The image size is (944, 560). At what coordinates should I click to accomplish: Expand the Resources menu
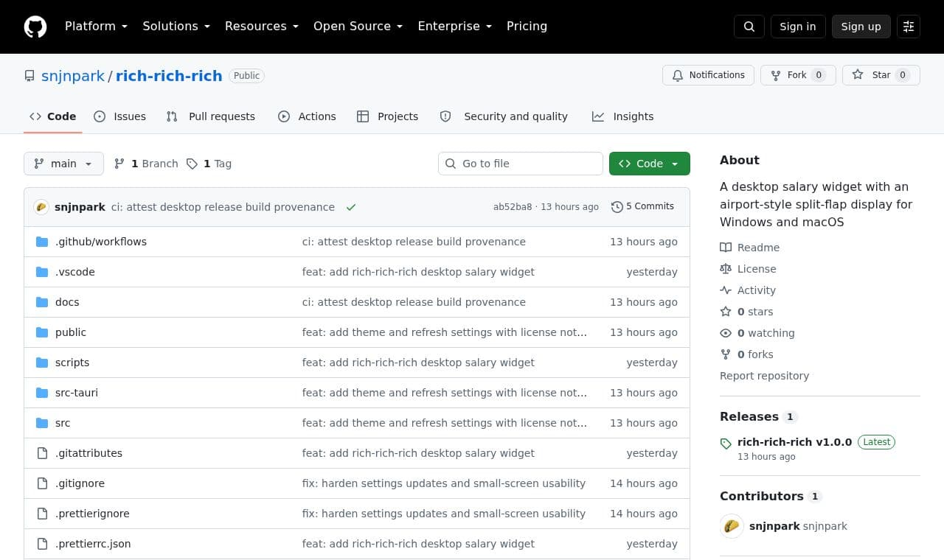click(x=262, y=27)
